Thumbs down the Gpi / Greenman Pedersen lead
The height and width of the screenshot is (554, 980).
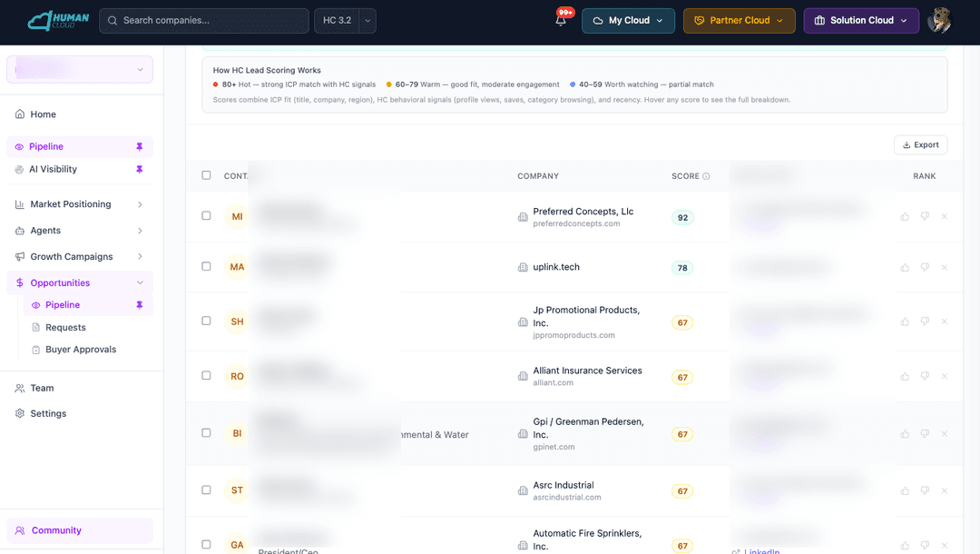(925, 434)
